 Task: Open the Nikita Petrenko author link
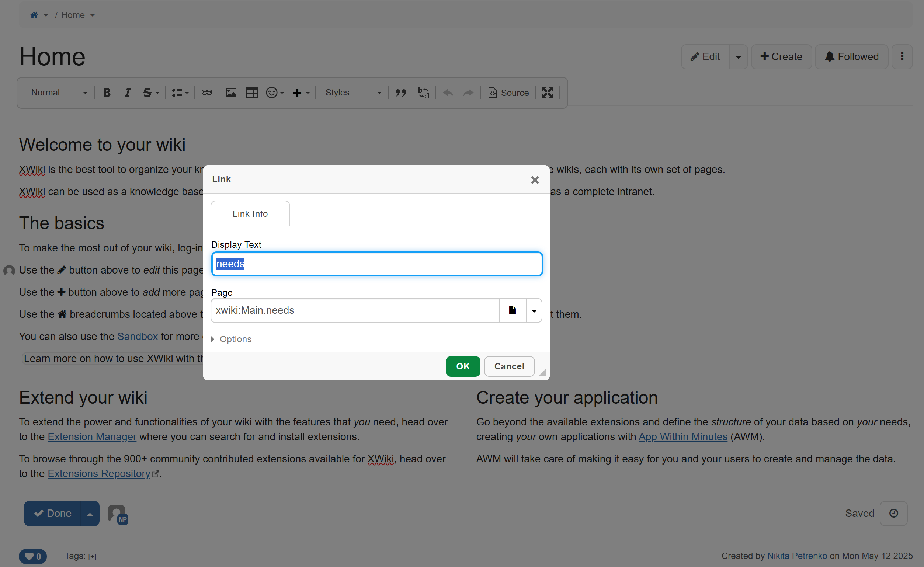797,556
